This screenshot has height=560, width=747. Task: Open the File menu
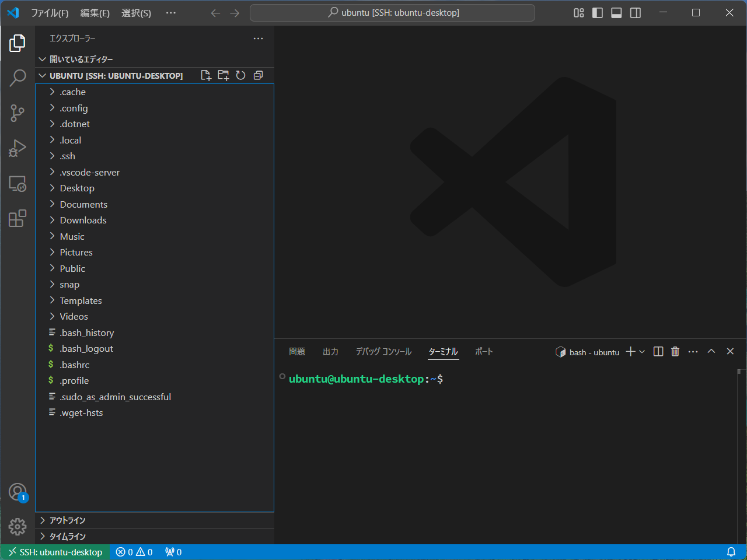tap(50, 13)
